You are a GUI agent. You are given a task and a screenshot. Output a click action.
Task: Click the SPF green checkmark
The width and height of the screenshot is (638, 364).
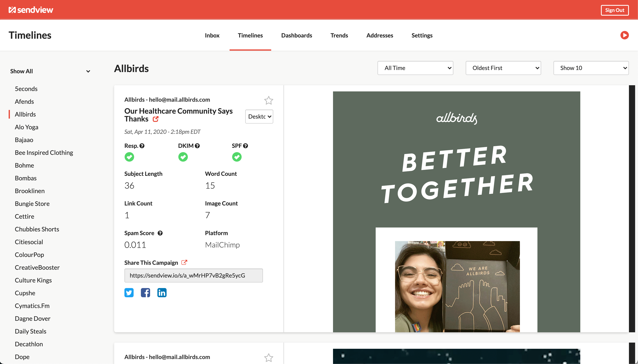point(237,157)
